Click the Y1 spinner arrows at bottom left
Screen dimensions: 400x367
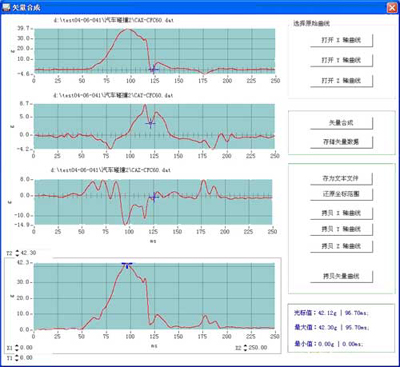17,358
